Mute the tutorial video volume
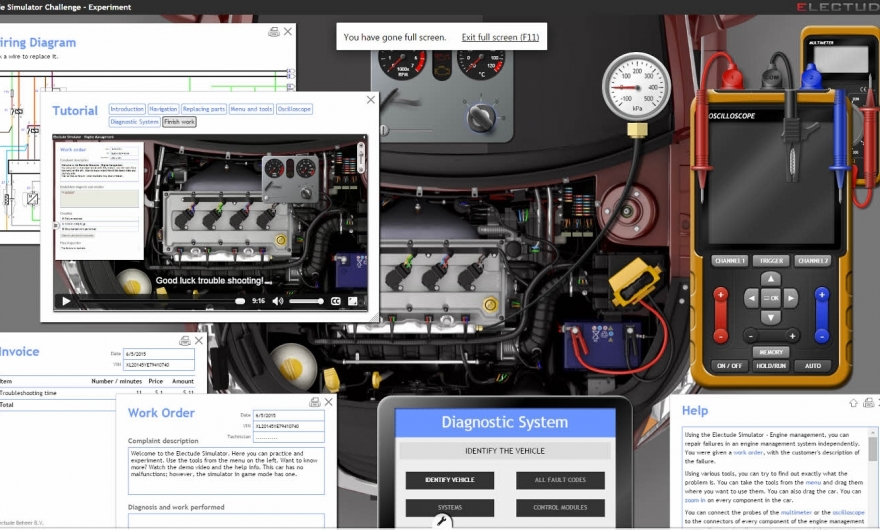Viewport: 880px width, 530px height. pos(278,301)
